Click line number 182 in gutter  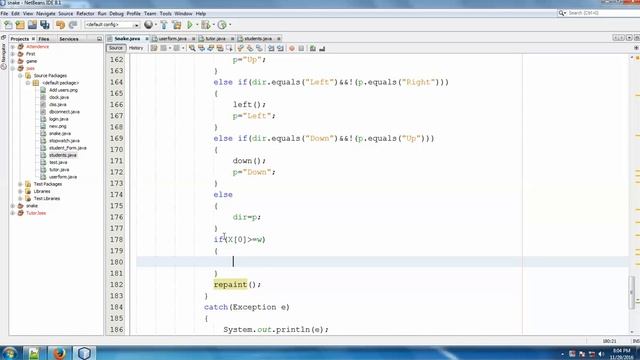[x=116, y=284]
